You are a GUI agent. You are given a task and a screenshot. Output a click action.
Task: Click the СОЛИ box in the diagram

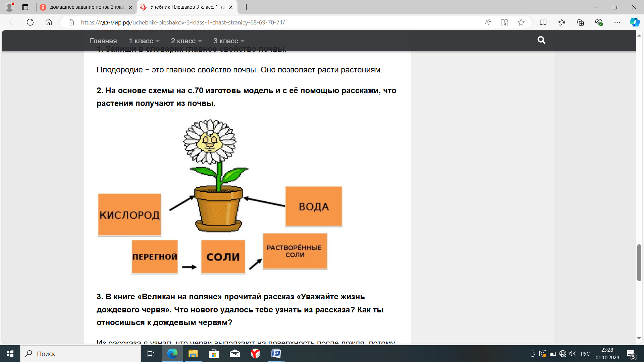(223, 257)
